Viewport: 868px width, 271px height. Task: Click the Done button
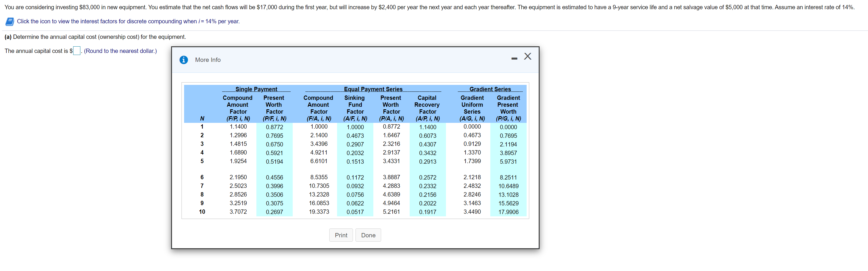pos(368,235)
